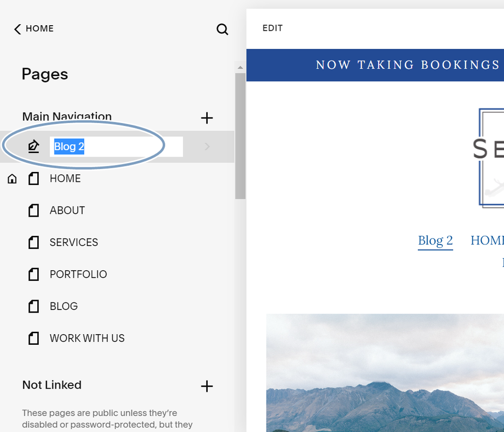
Task: Click the search icon in the Pages panel
Action: (222, 29)
